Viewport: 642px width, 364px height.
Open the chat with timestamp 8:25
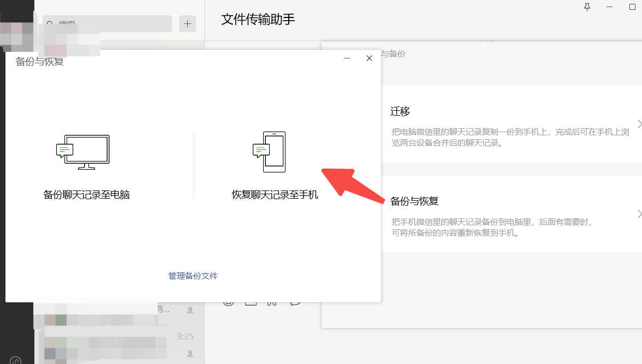[119, 346]
